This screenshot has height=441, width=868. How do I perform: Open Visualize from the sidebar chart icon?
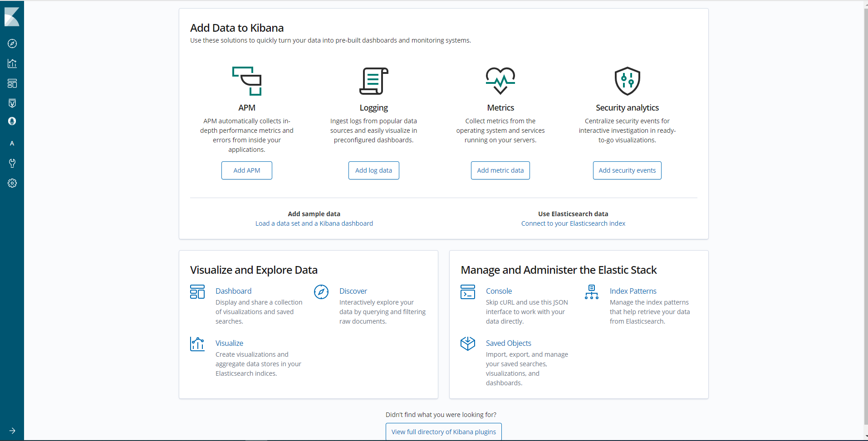point(12,63)
